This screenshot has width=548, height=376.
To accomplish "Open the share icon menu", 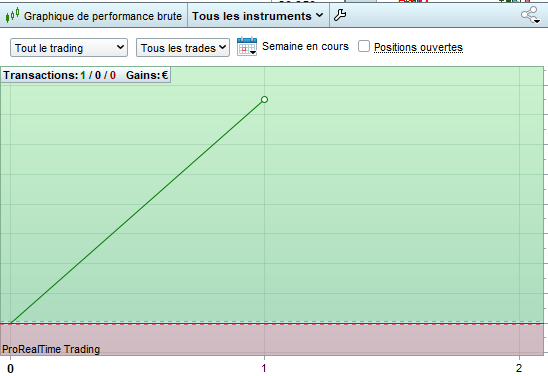I will point(531,15).
